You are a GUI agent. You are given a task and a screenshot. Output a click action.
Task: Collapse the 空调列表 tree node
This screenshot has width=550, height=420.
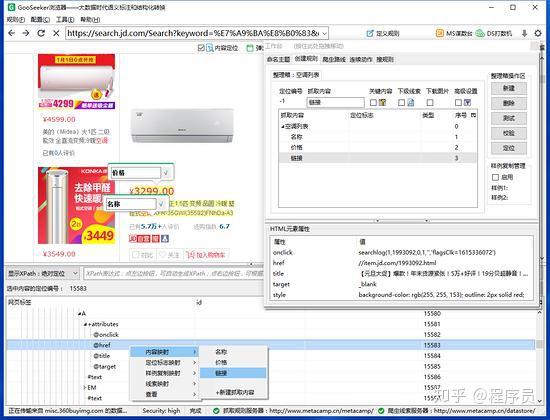point(283,126)
